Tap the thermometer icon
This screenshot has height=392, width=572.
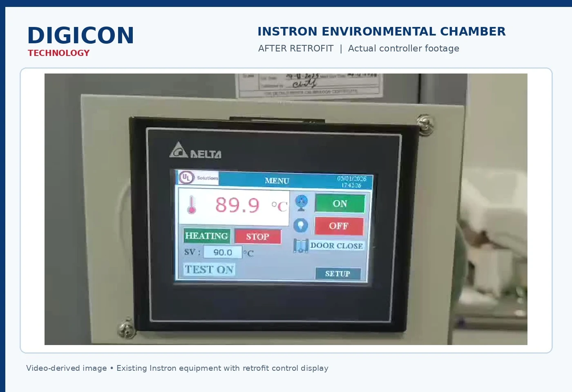click(x=192, y=205)
